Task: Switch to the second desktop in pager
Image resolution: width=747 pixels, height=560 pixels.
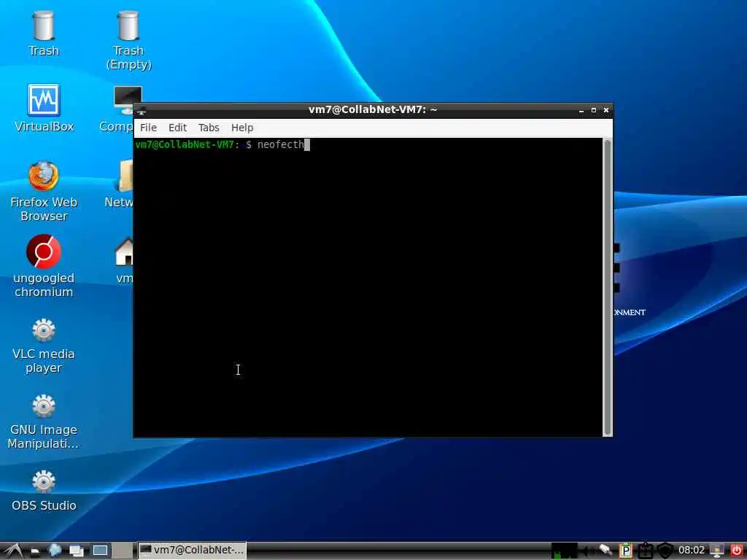Action: click(123, 551)
